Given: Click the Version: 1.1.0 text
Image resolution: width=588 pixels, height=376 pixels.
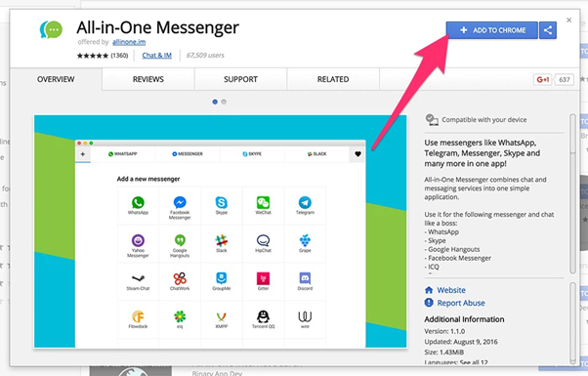Looking at the screenshot, I should pyautogui.click(x=444, y=331).
